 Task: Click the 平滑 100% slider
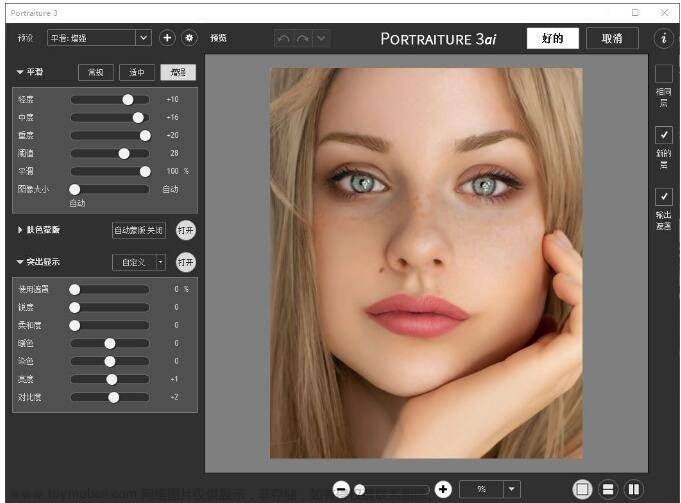110,172
